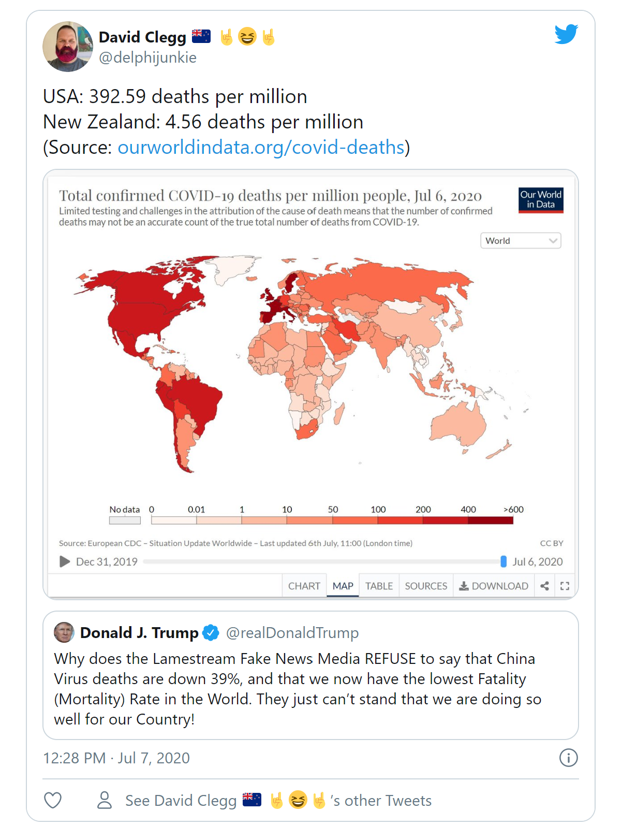Open tweet info circle icon
The height and width of the screenshot is (840, 622).
point(568,758)
